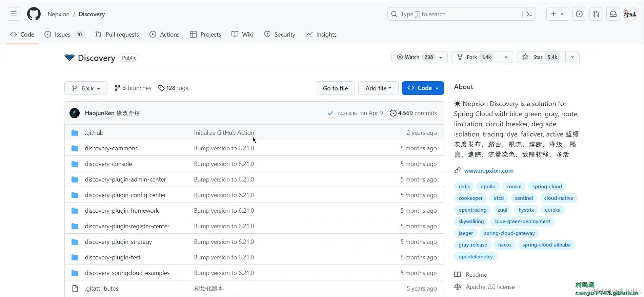
Task: Open the Issues circle icon in header
Action: click(x=579, y=14)
